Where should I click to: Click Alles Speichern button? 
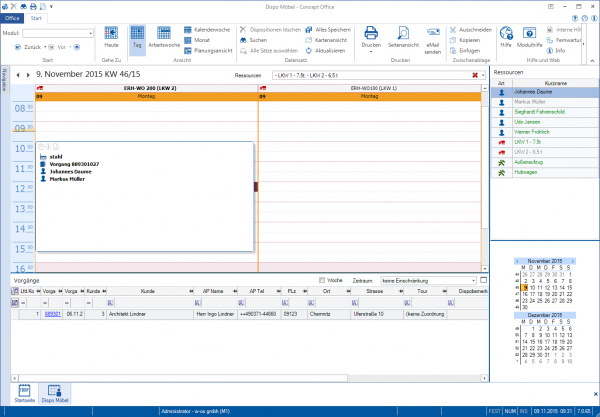pos(323,30)
